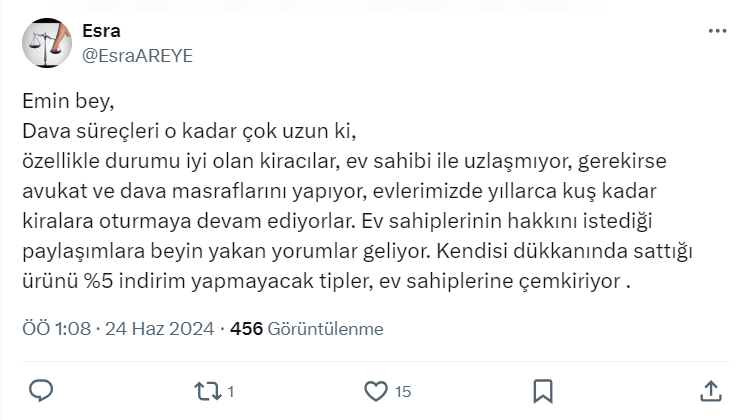Click the @EsraAREYE handle
741x420 pixels.
coord(137,56)
